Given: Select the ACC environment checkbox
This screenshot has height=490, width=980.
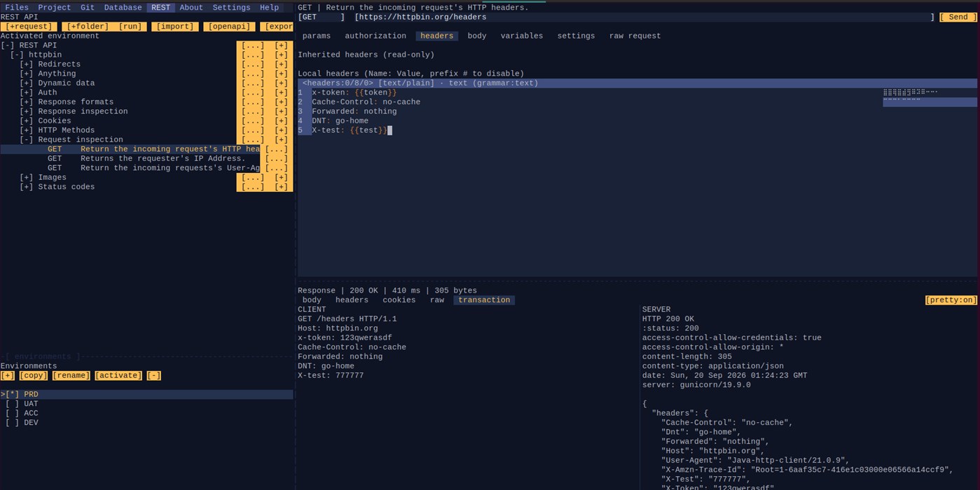Looking at the screenshot, I should click(12, 414).
